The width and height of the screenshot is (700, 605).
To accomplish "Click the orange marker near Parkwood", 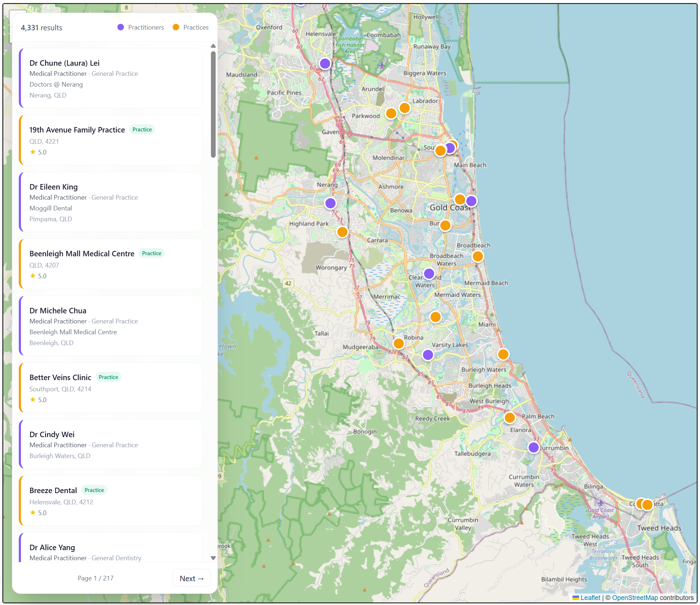I will (x=391, y=113).
